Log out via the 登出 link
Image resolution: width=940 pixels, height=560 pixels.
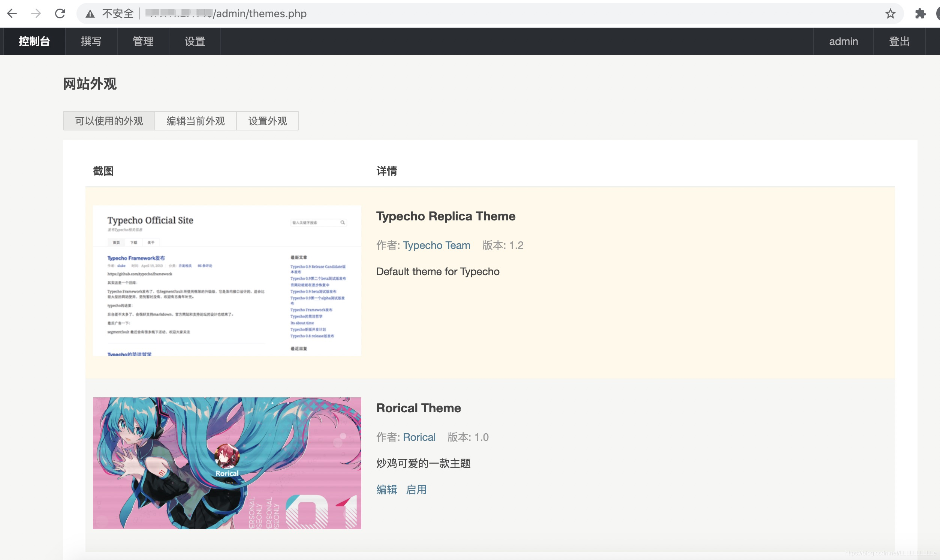pos(899,41)
